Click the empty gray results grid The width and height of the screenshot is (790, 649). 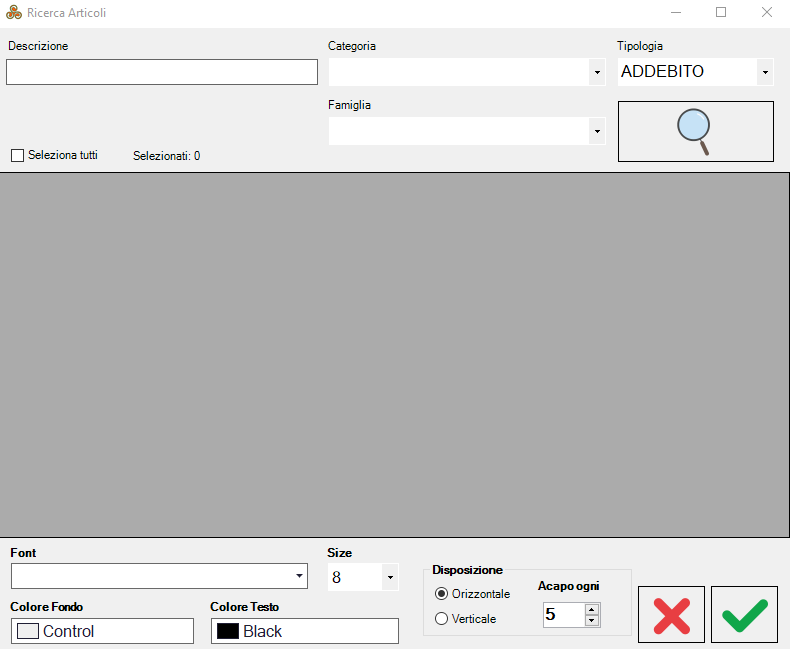coord(395,354)
